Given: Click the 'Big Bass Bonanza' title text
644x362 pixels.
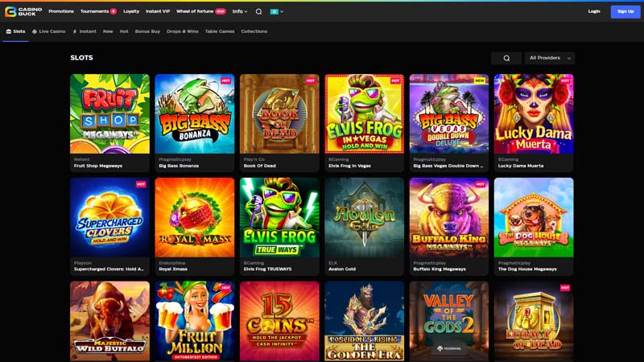Looking at the screenshot, I should pos(179,166).
